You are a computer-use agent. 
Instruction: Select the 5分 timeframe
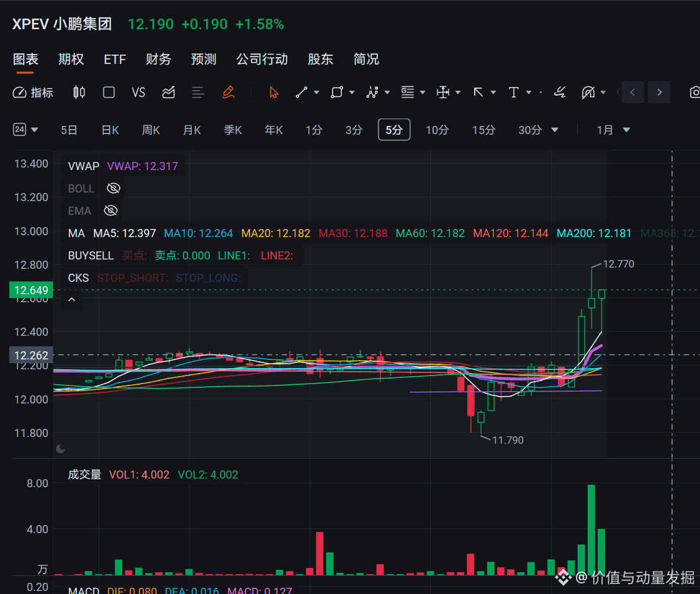click(x=394, y=130)
